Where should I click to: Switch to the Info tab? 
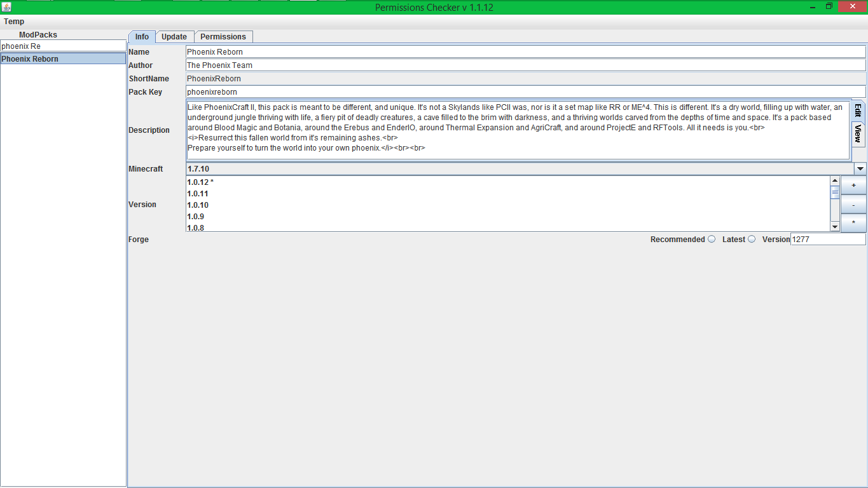(x=142, y=37)
